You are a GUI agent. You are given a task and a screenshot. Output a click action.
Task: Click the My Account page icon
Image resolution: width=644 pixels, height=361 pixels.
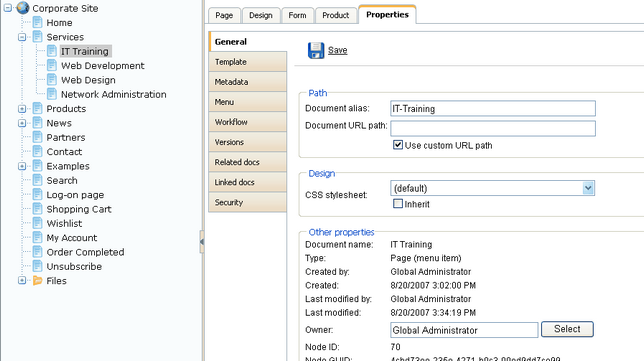37,238
